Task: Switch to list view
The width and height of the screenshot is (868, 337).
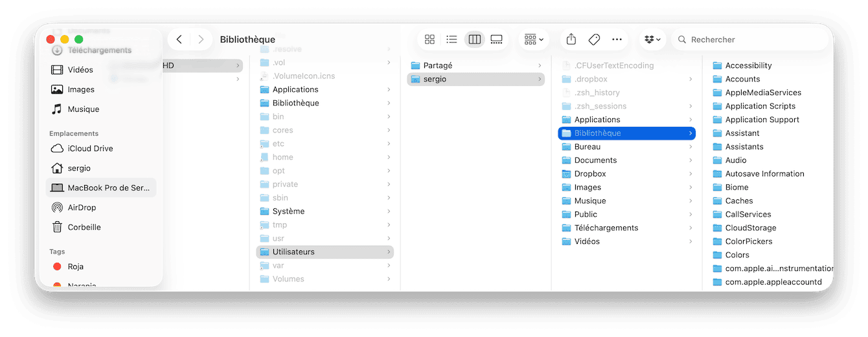Action: click(x=451, y=39)
